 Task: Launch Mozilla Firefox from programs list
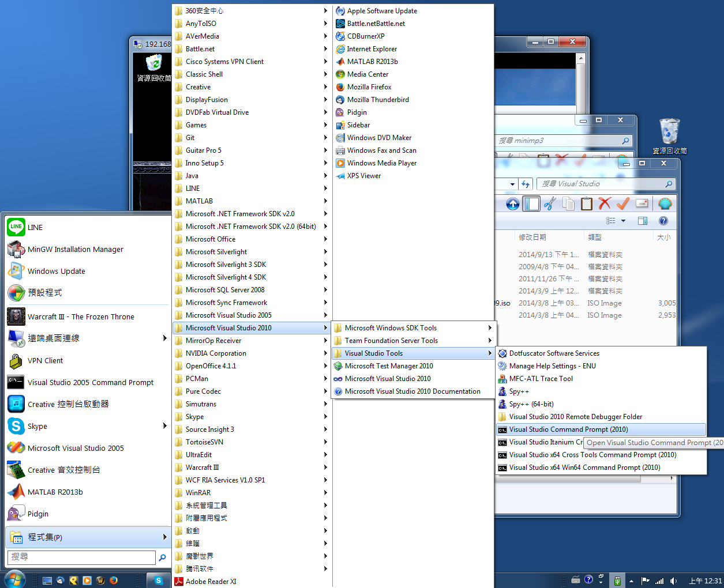coord(414,87)
